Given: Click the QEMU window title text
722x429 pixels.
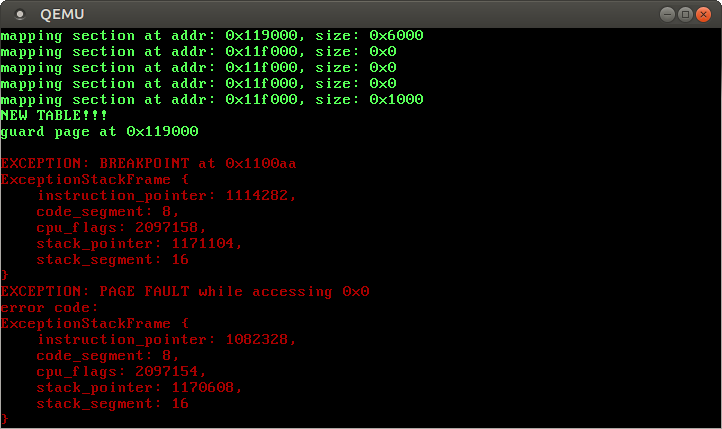Looking at the screenshot, I should coord(62,14).
